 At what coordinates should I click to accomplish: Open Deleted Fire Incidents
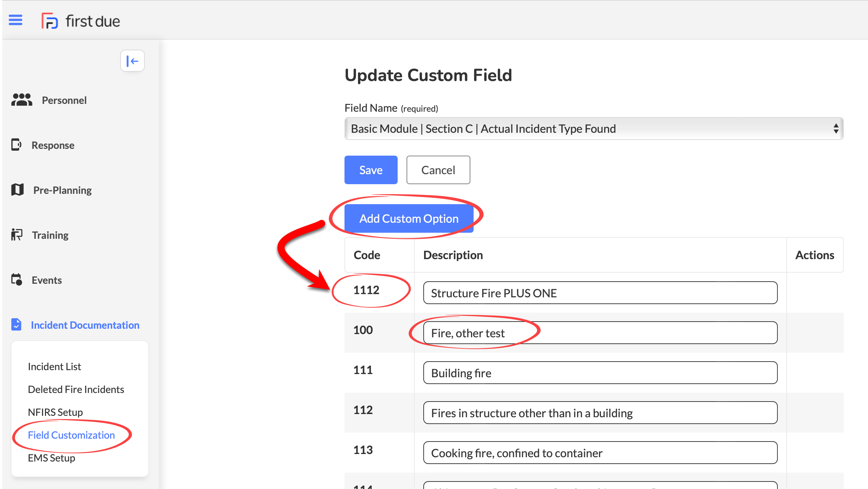[76, 389]
